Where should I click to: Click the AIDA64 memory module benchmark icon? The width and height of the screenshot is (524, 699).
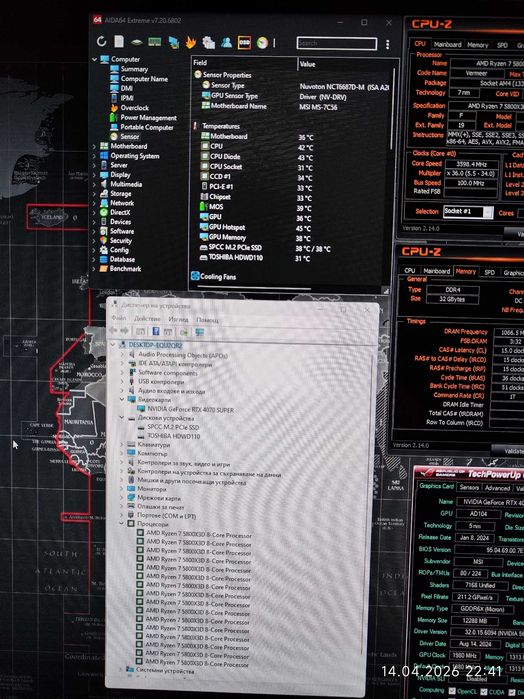tap(155, 42)
